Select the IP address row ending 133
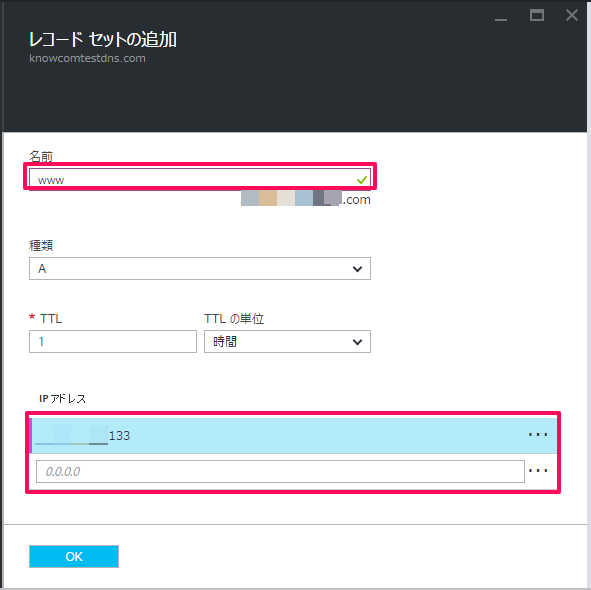Image resolution: width=591 pixels, height=590 pixels. (x=293, y=435)
